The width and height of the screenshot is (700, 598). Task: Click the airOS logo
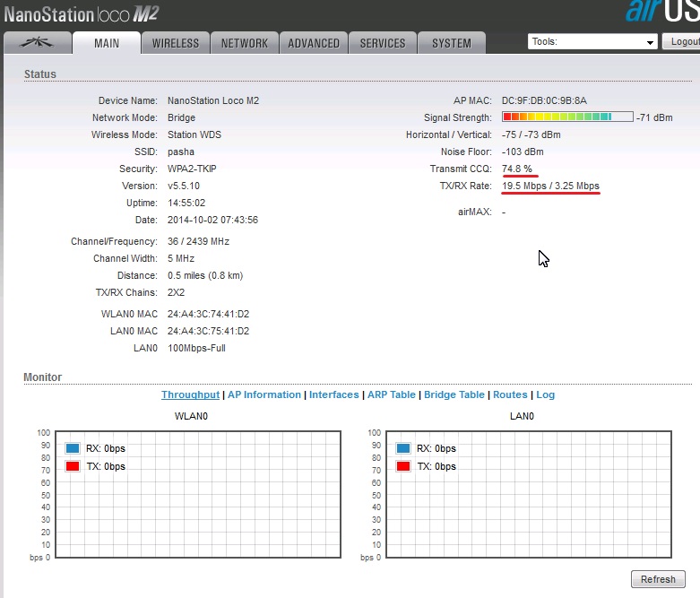pos(662,11)
